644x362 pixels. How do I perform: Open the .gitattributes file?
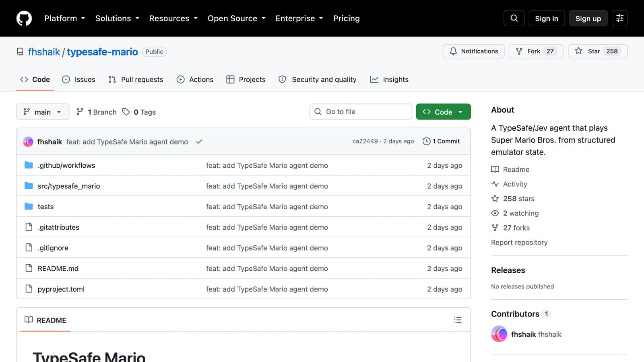tap(58, 227)
